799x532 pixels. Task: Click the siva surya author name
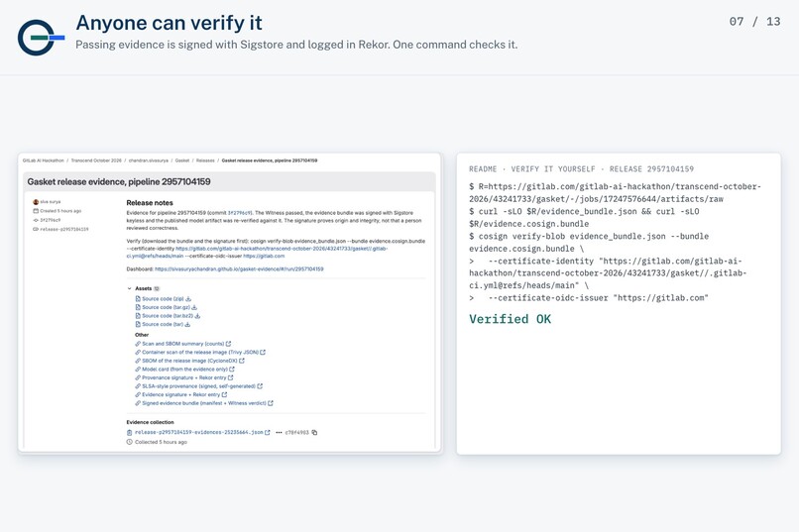click(x=51, y=202)
